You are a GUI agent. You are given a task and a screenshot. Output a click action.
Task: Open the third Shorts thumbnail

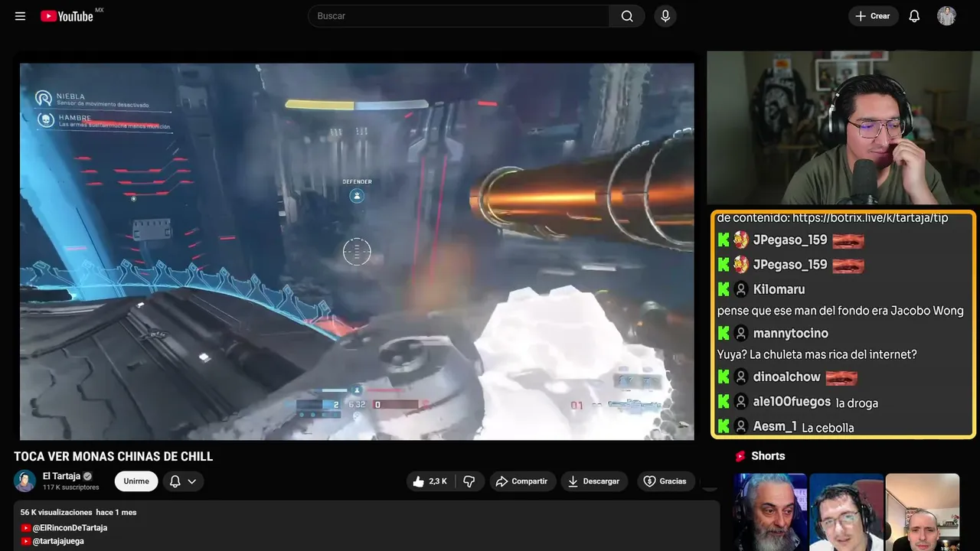point(922,512)
